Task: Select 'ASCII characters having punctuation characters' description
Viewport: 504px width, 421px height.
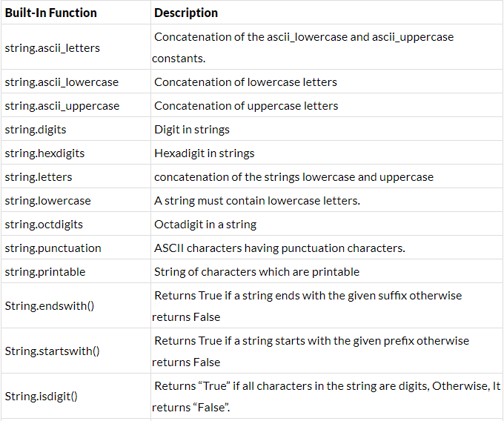Action: coord(279,248)
